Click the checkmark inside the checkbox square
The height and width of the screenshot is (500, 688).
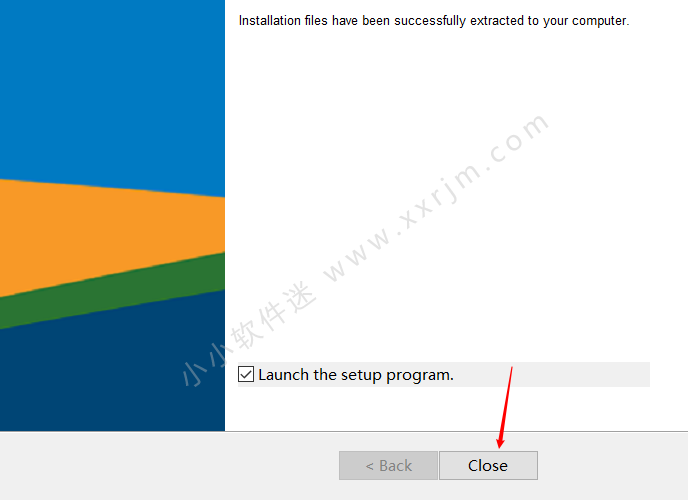pyautogui.click(x=246, y=375)
